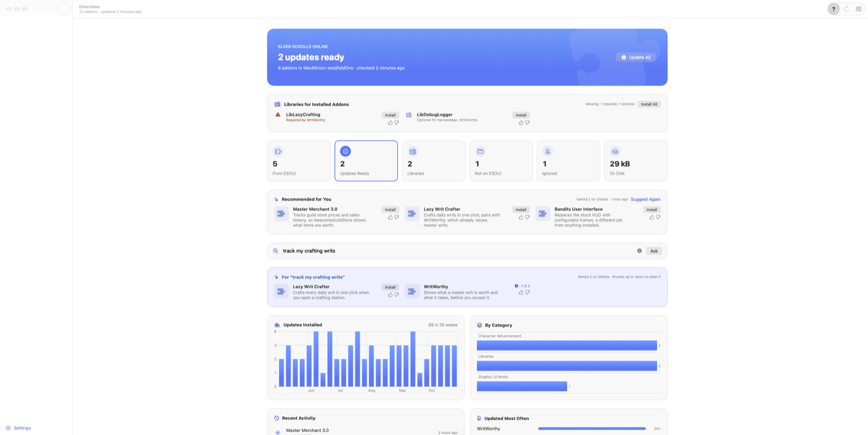Open the help question mark button
The width and height of the screenshot is (868, 435).
point(834,9)
